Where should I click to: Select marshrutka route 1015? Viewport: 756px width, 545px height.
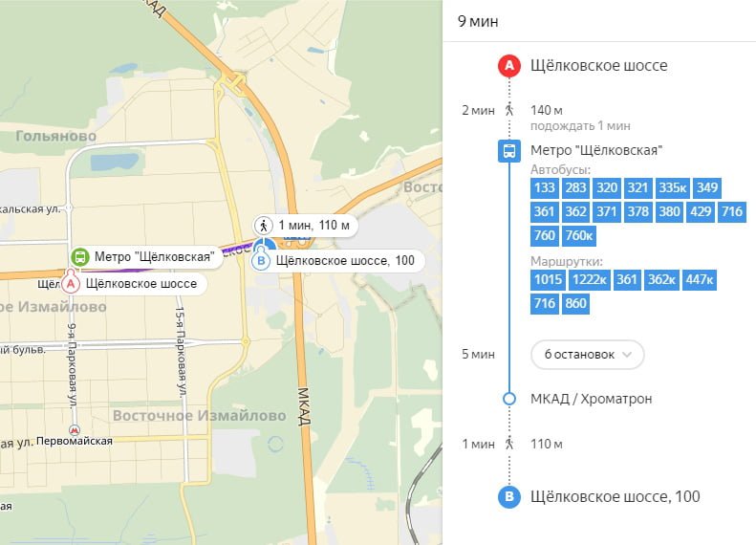[x=549, y=280]
